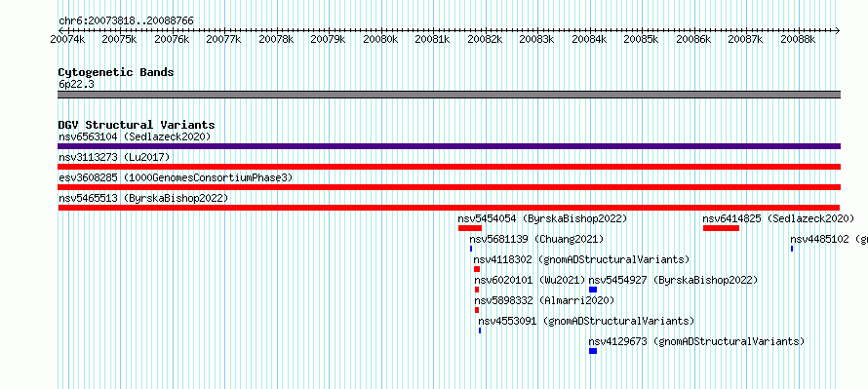Click the nsv4118302 red marker
The width and height of the screenshot is (868, 389).
[x=477, y=269]
